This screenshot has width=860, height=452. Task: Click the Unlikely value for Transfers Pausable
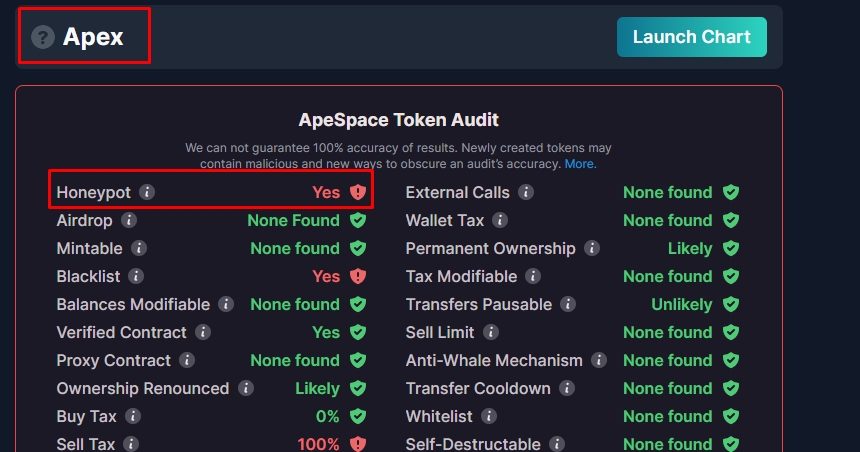point(682,304)
